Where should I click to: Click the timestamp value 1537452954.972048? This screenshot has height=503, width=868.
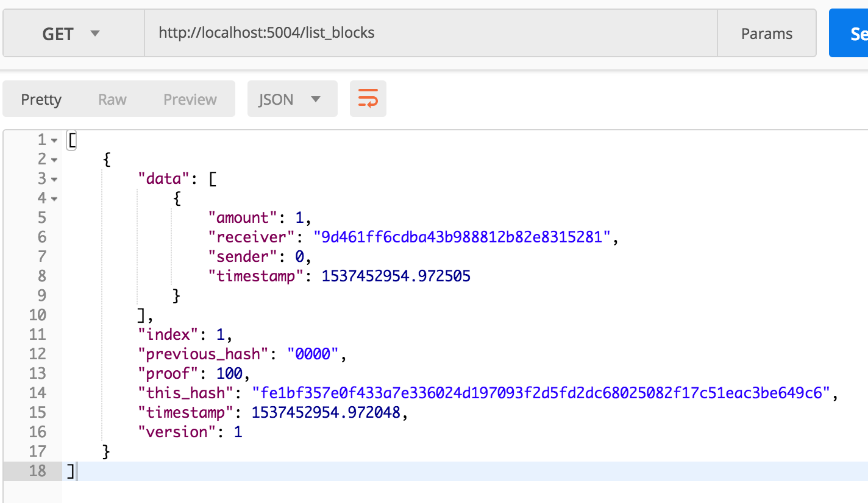[x=326, y=412]
